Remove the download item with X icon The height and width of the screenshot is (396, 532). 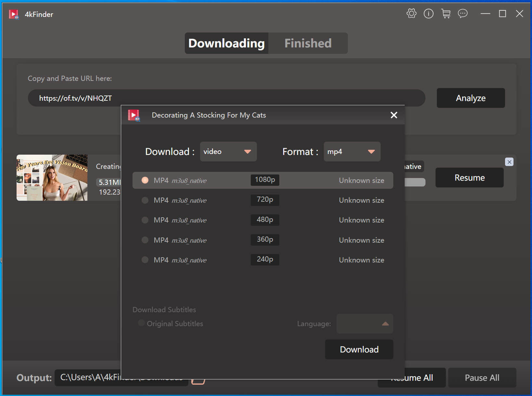click(x=509, y=162)
